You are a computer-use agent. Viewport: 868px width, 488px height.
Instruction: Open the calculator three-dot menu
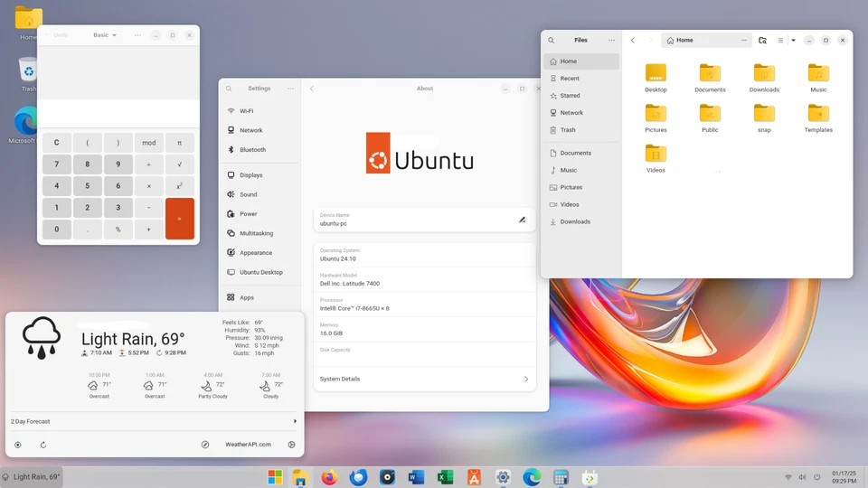point(137,35)
